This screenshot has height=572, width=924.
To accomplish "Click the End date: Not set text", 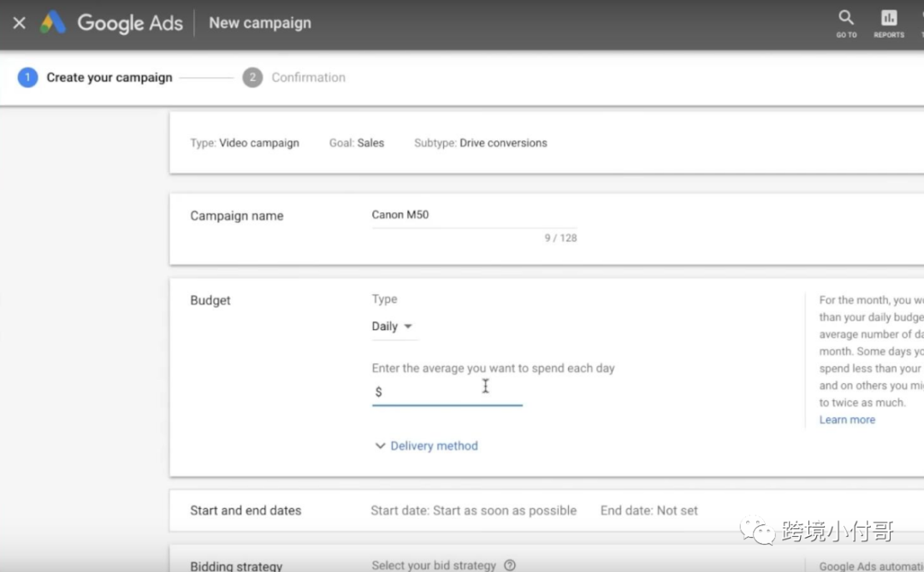I will coord(649,510).
